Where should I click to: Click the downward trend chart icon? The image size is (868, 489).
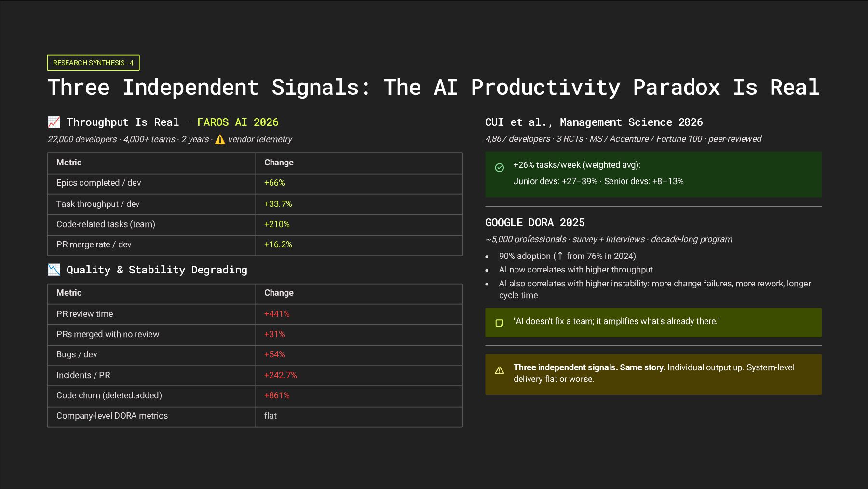point(54,270)
